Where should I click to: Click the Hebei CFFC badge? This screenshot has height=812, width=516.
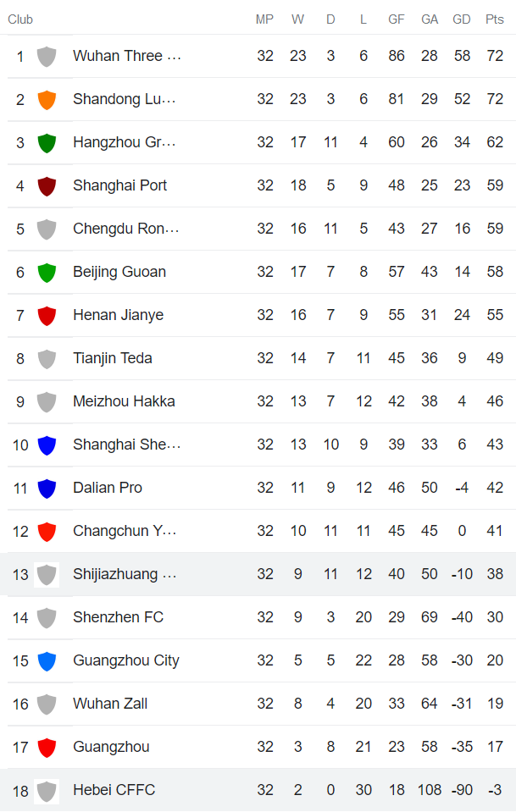coord(47,790)
